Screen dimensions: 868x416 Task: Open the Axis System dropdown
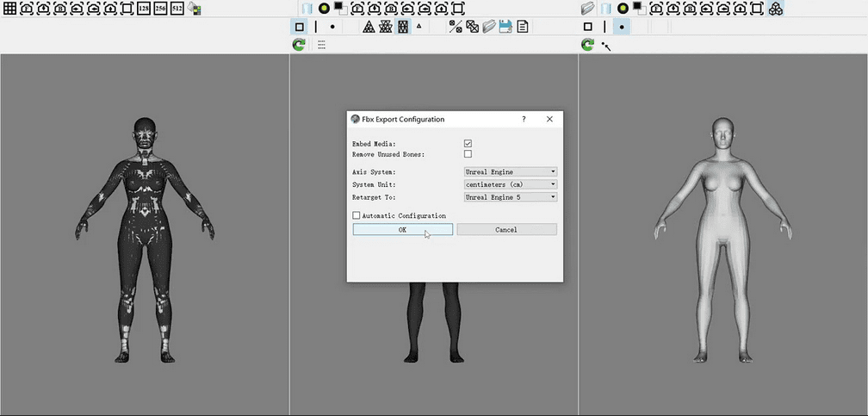511,172
